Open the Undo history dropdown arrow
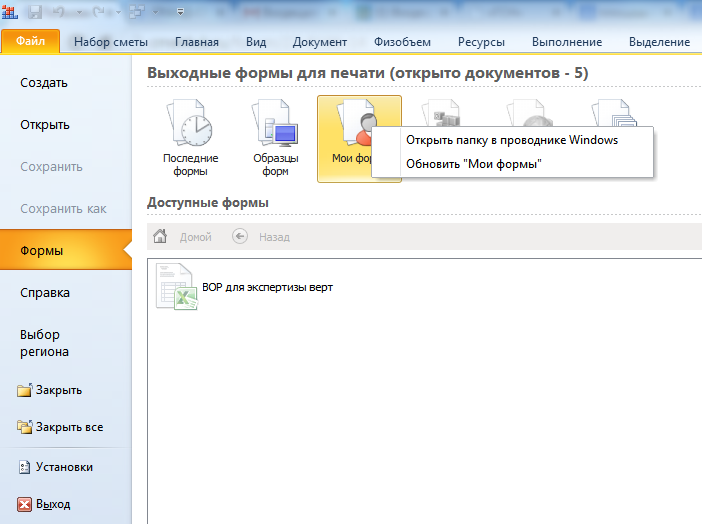The height and width of the screenshot is (524, 702). (79, 13)
